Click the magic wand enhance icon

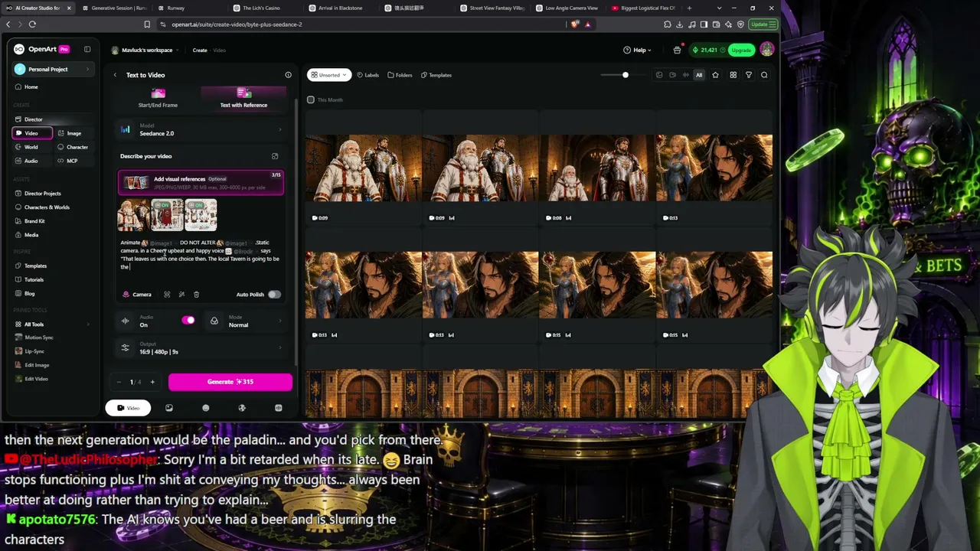pos(181,295)
